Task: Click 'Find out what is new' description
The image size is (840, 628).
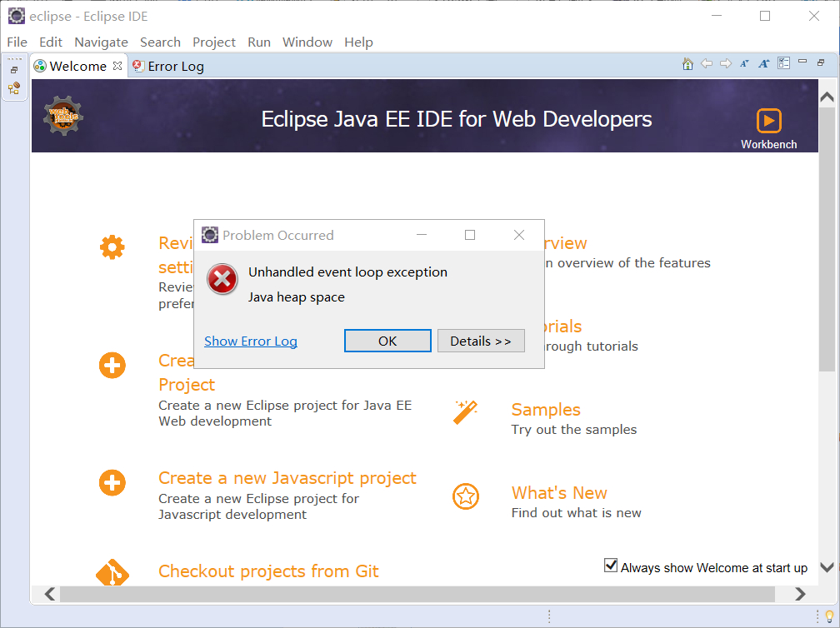Action: (576, 513)
